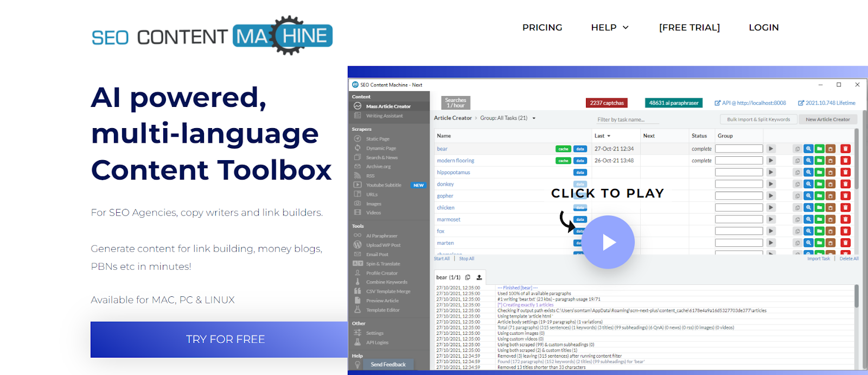The image size is (868, 375).
Task: Open the Youtube Subtitle scraper
Action: [384, 185]
